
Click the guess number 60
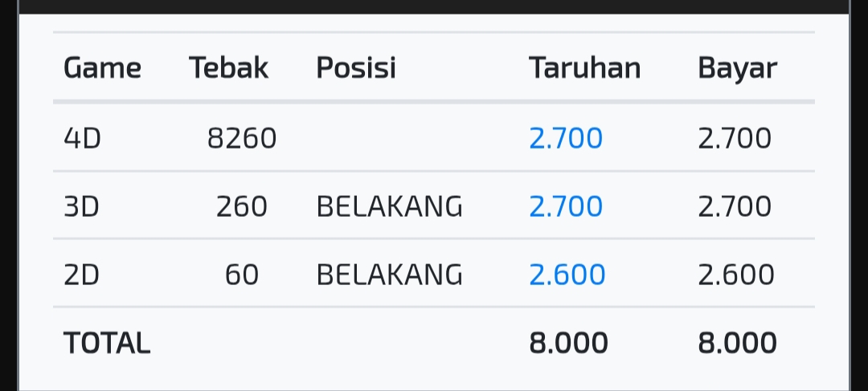tap(242, 275)
